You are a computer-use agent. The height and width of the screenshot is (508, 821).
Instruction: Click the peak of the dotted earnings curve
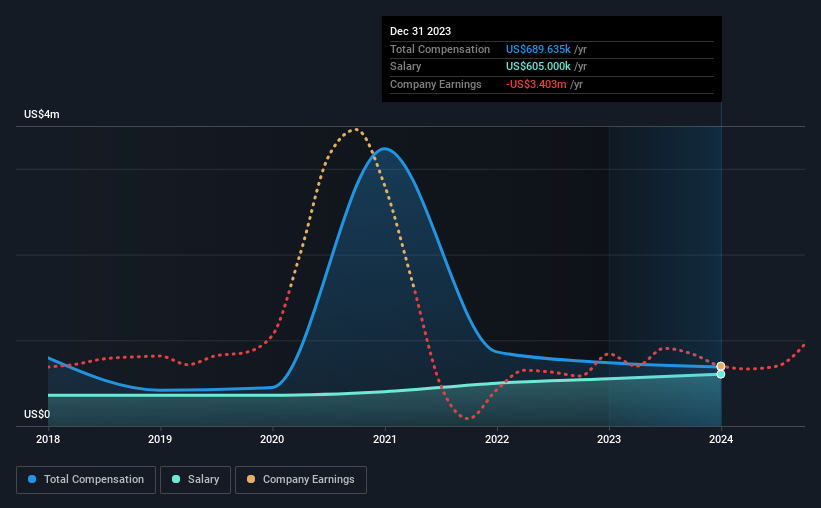pyautogui.click(x=356, y=129)
